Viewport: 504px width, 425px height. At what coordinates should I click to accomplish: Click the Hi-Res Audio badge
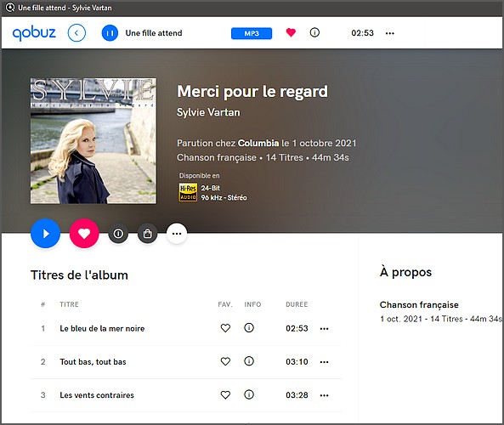coord(188,192)
